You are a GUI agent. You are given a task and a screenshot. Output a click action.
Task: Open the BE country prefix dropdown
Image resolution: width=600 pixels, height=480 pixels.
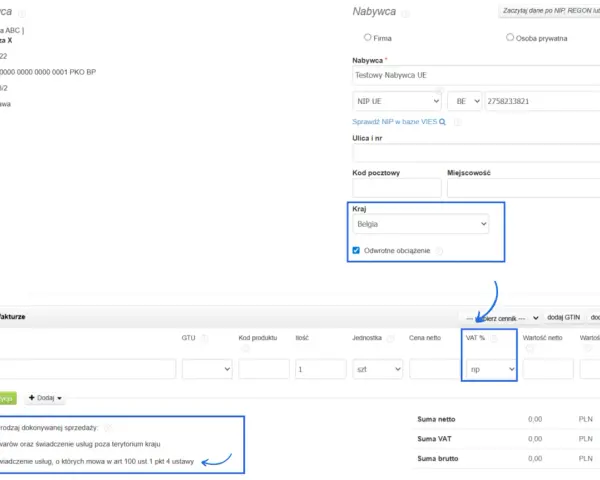pyautogui.click(x=464, y=101)
